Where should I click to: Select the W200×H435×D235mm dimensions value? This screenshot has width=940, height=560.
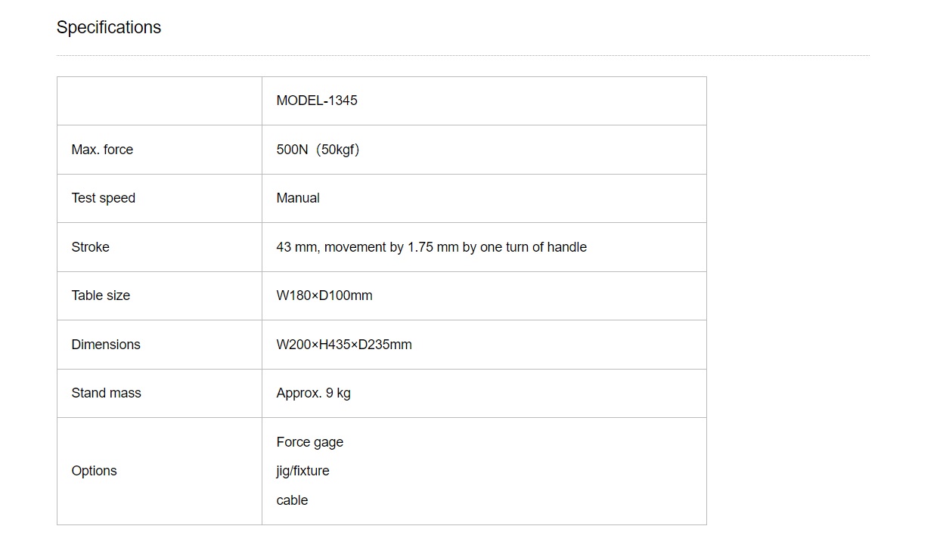(344, 345)
